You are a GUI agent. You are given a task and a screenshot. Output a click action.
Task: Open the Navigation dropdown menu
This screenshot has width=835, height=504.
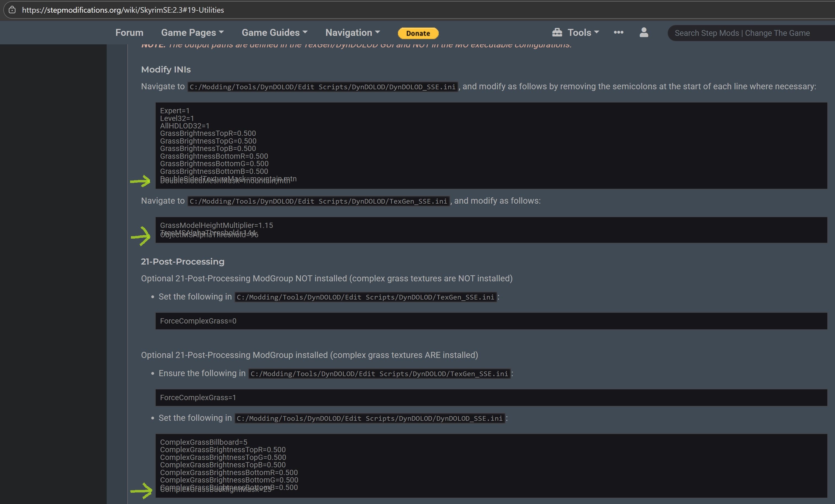(x=352, y=33)
